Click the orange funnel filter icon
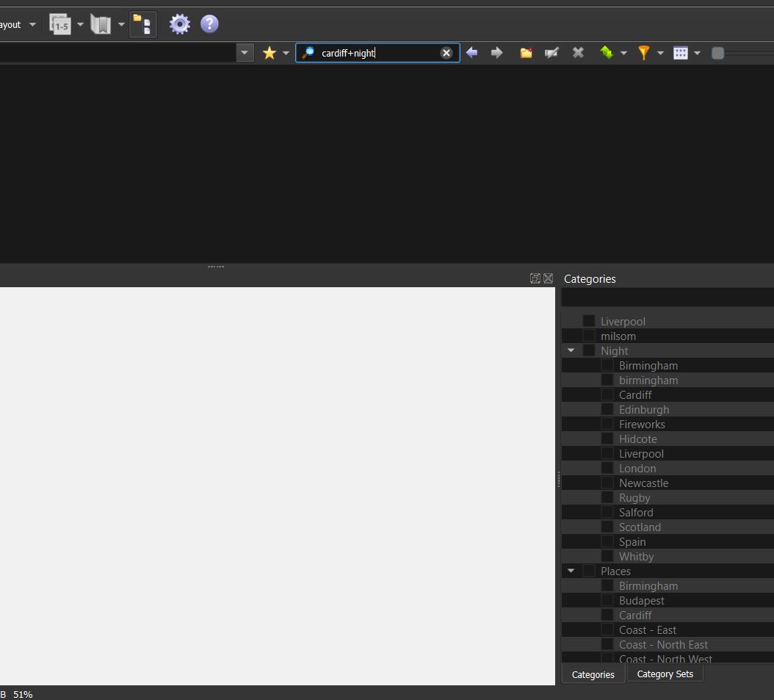 click(x=643, y=53)
